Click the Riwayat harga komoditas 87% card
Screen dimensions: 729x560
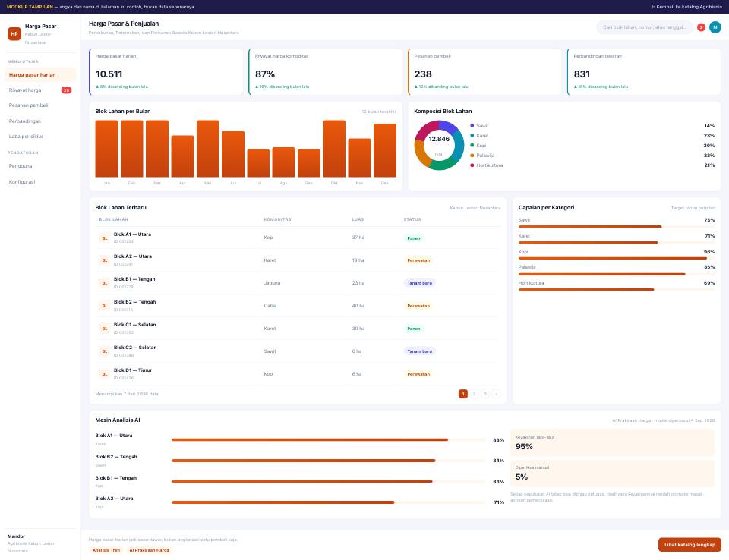(326, 71)
